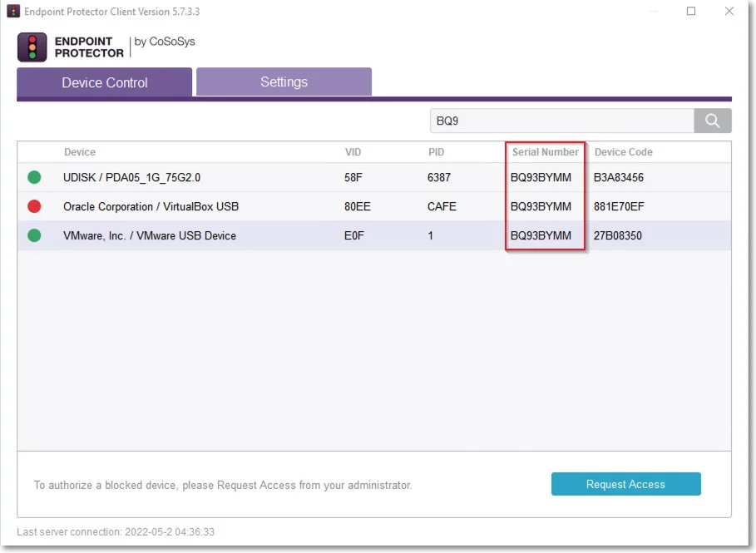The height and width of the screenshot is (553, 756).
Task: Click the Request Access button
Action: (x=625, y=484)
